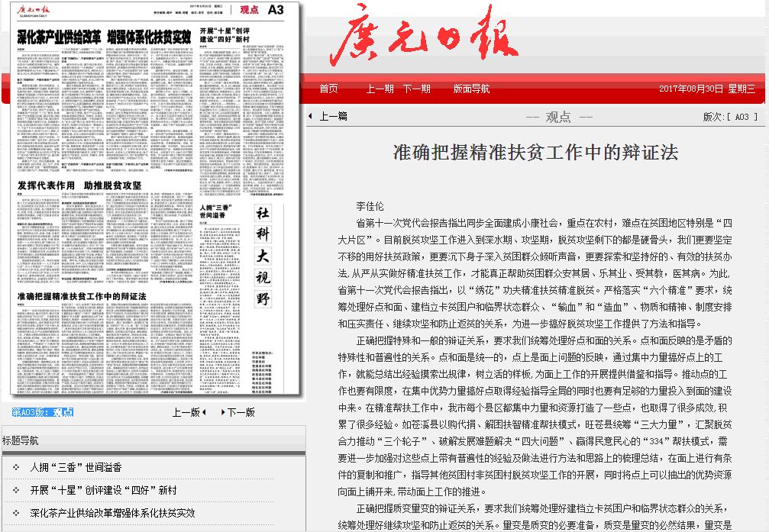
Task: Click 版次:[ A03 ] label
Action: pos(730,117)
